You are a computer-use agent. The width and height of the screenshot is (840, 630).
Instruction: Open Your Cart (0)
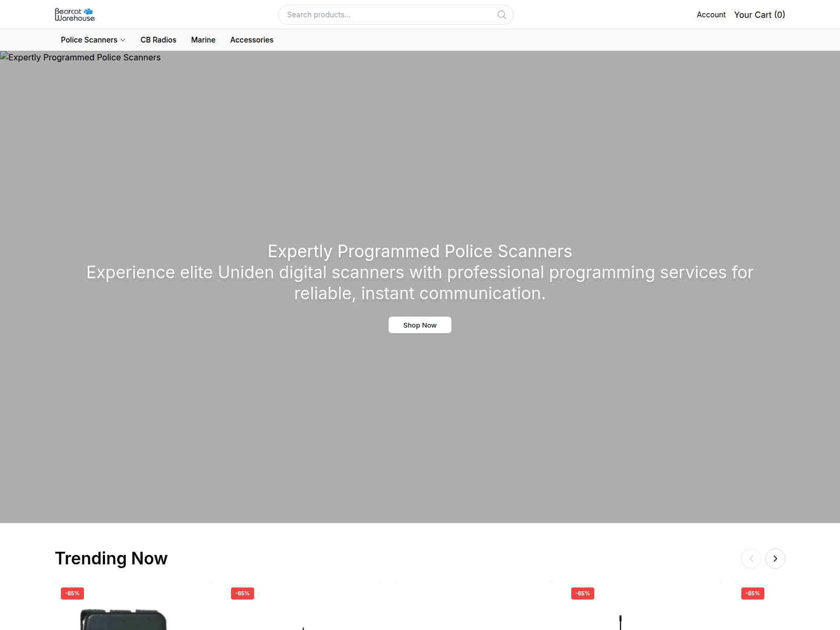759,15
